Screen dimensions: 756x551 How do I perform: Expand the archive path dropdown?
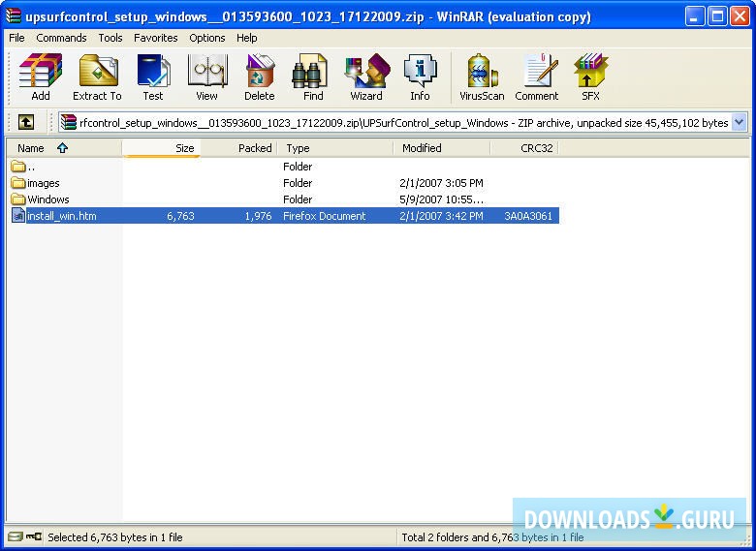click(740, 122)
